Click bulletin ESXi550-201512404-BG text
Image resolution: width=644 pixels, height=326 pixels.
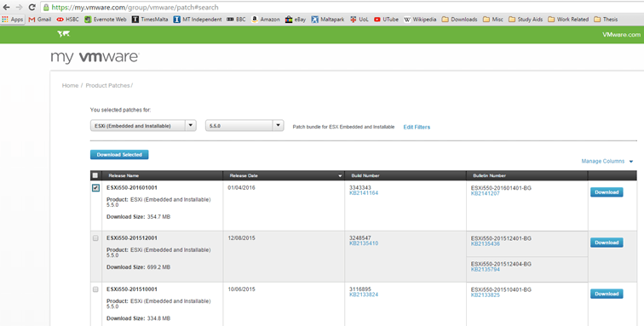[501, 264]
